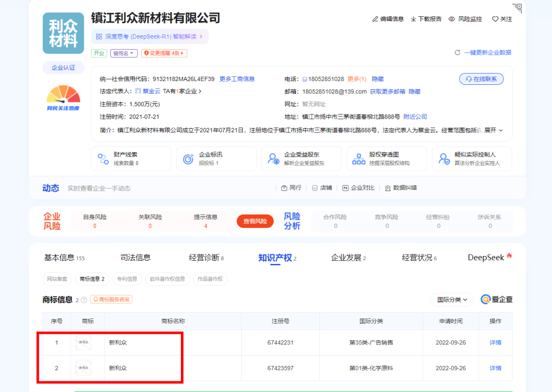The image size is (552, 392).
Task: Hide the phone number with 隐藏
Action: [x=378, y=79]
